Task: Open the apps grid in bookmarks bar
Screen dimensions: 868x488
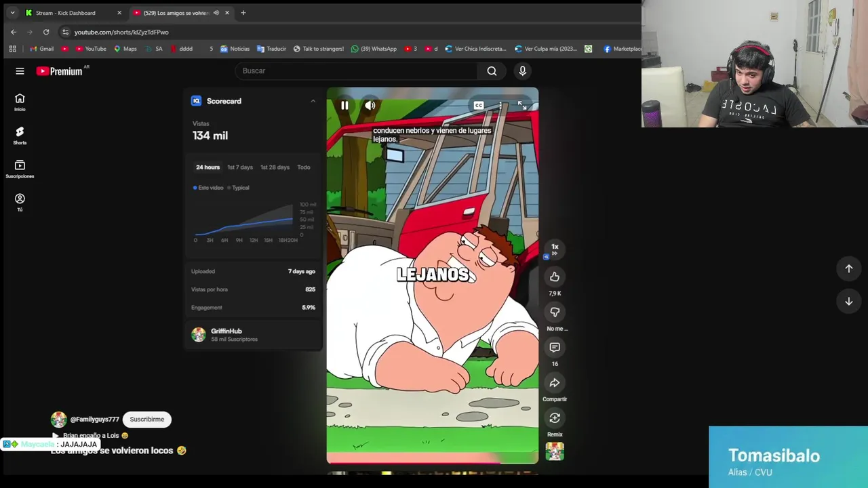Action: point(12,49)
